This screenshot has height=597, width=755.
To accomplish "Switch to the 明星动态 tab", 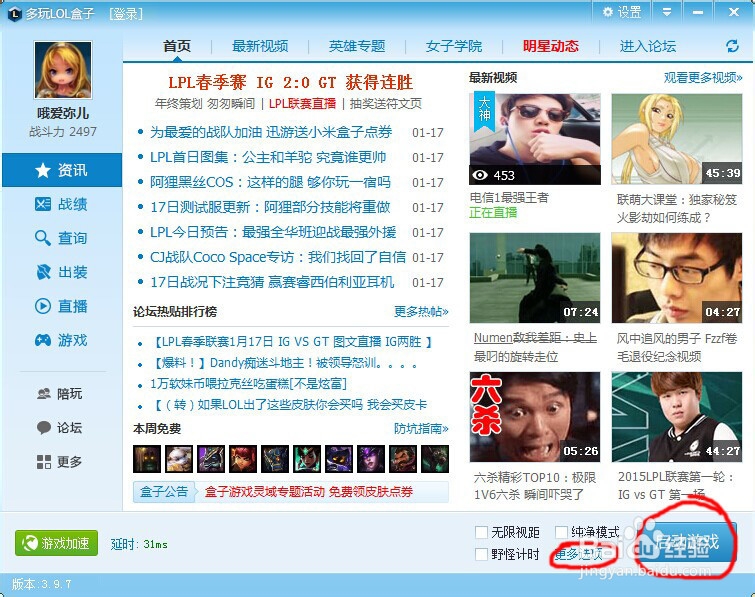I will (551, 46).
